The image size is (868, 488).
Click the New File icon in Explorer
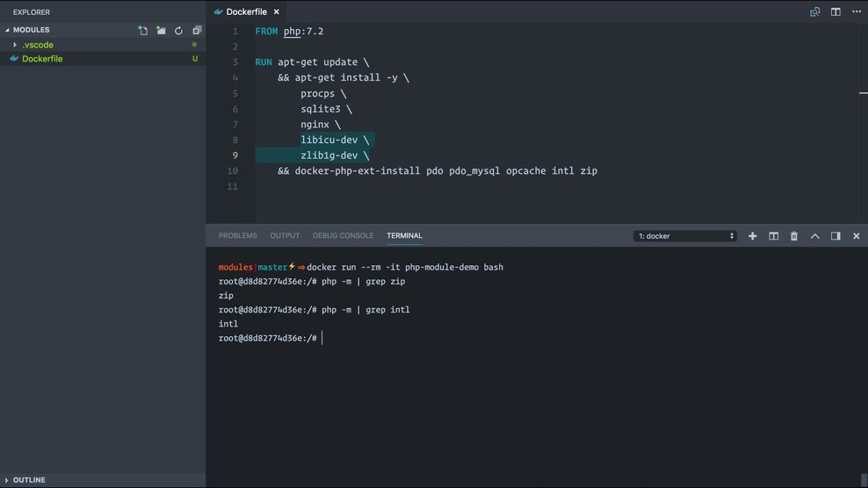(142, 30)
